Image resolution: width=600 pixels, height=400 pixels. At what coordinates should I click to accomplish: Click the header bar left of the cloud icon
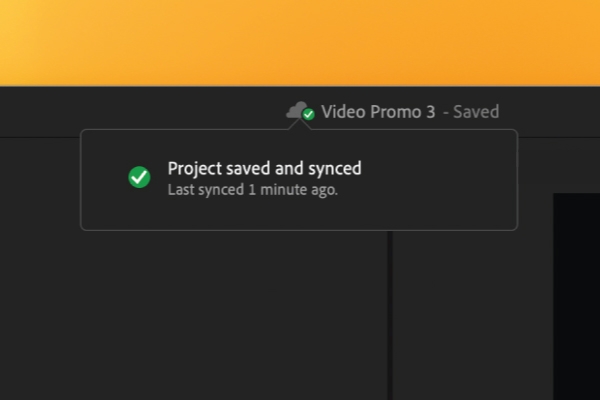(x=140, y=110)
